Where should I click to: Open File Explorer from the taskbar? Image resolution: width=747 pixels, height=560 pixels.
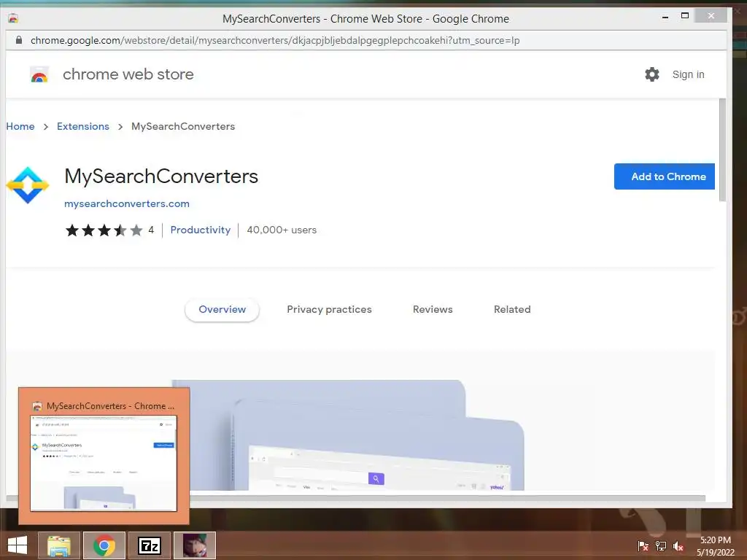click(x=59, y=545)
